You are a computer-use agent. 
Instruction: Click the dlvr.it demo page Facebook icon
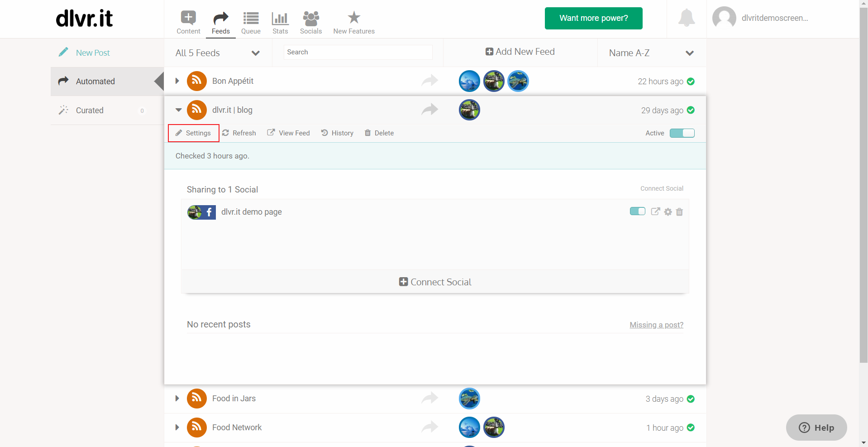(209, 212)
